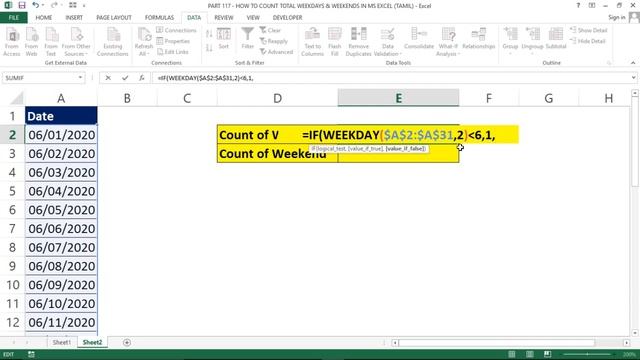Adjust the zoom slider in status bar
Image resolution: width=640 pixels, height=360 pixels.
pyautogui.click(x=588, y=354)
